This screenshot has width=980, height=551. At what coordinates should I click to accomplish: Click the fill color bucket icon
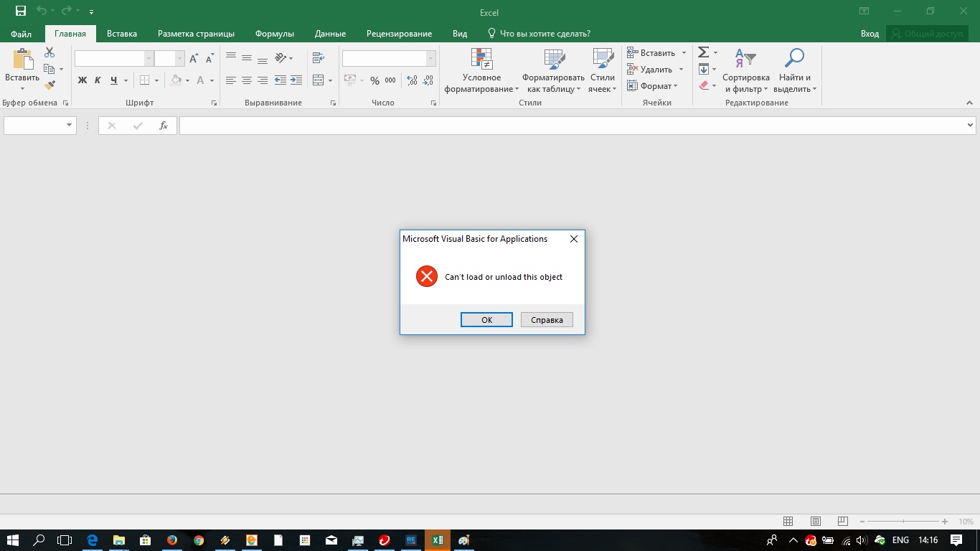pyautogui.click(x=176, y=80)
